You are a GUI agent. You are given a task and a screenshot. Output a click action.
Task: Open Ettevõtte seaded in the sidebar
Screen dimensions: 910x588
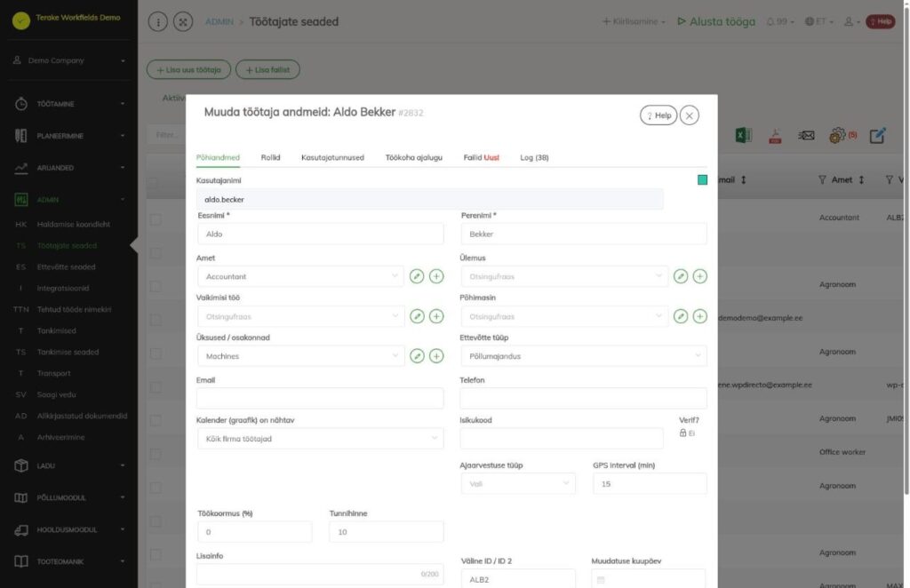[x=66, y=267]
